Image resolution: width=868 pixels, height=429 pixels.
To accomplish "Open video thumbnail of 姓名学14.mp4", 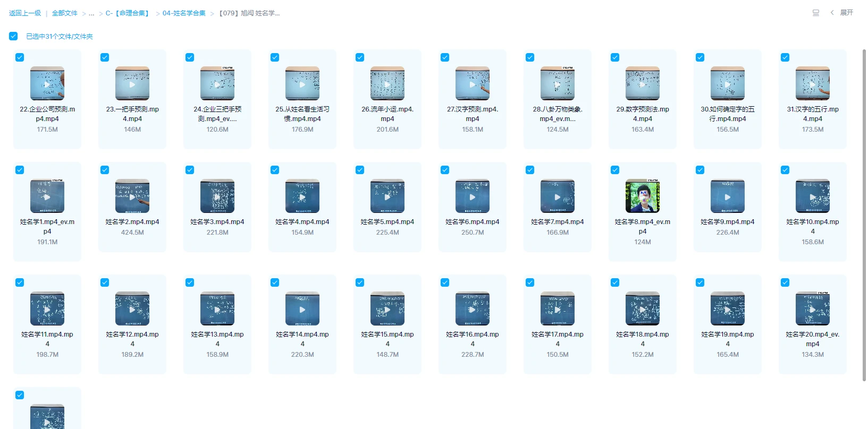I will 302,308.
